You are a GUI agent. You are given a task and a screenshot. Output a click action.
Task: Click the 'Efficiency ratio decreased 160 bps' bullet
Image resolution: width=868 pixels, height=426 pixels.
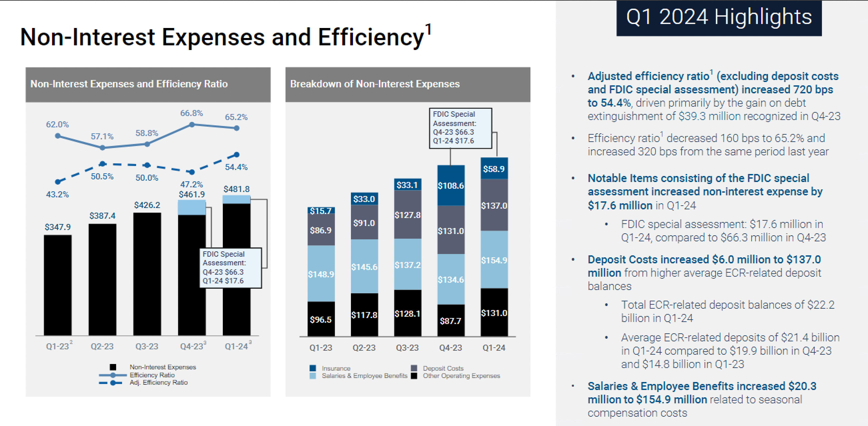(x=708, y=144)
